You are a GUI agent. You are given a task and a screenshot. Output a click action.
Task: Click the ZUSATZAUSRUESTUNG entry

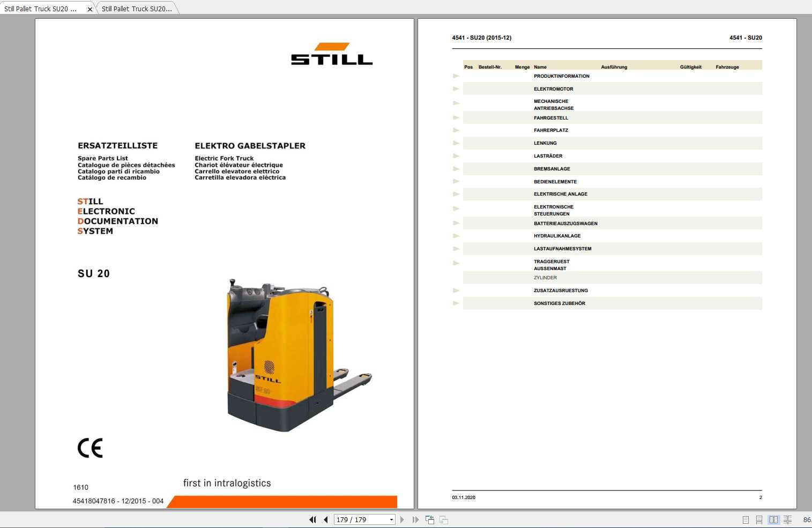(x=561, y=291)
